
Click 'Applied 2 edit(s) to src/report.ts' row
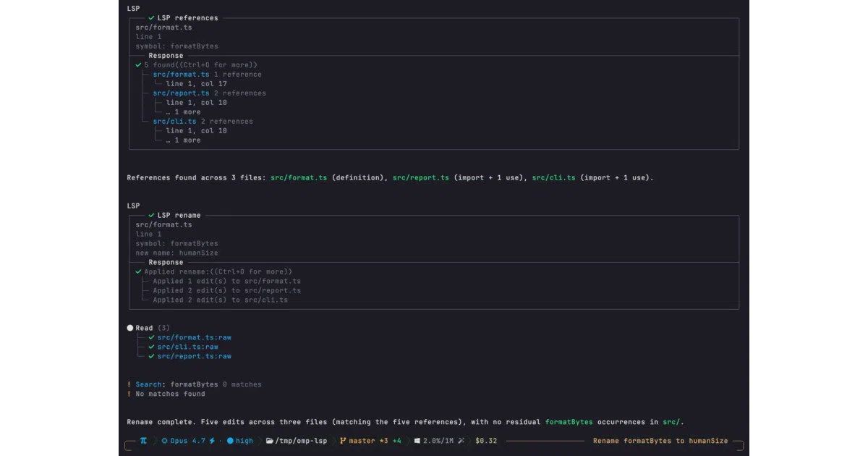click(227, 290)
